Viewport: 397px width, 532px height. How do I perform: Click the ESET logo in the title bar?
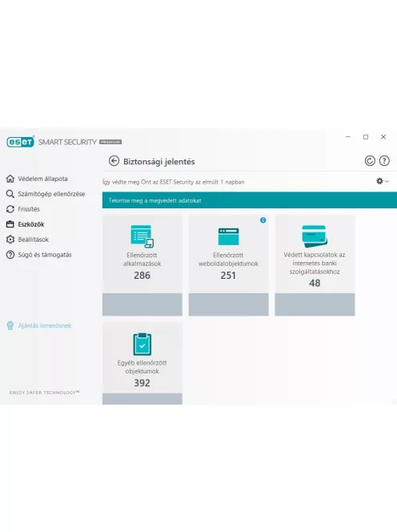[20, 142]
